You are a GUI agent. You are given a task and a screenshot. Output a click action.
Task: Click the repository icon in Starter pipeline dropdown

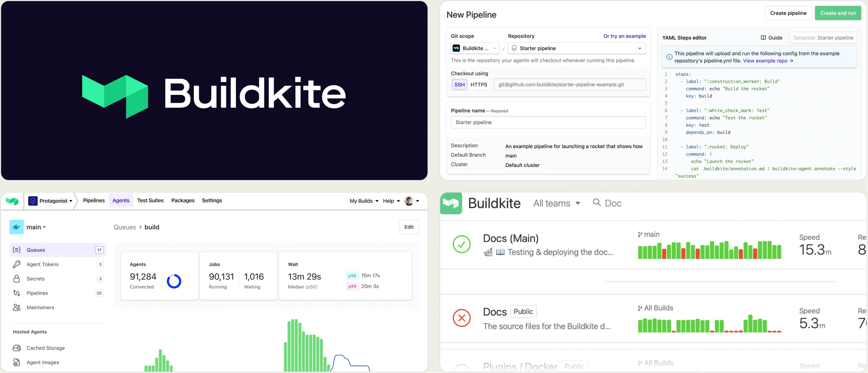514,48
